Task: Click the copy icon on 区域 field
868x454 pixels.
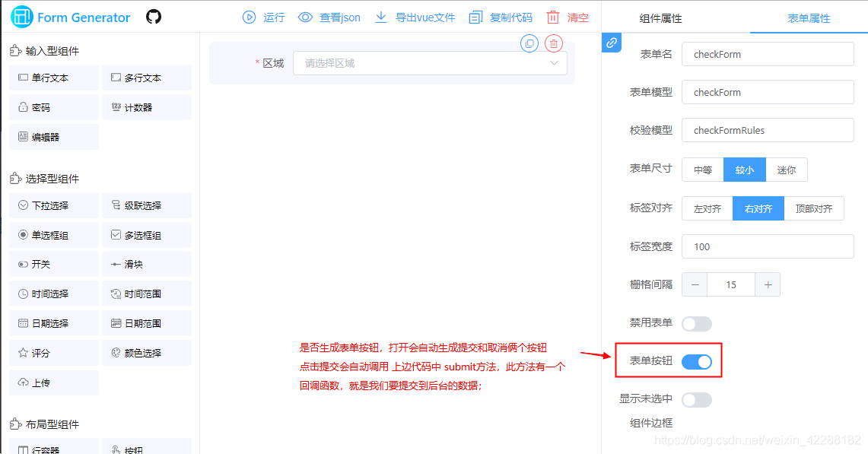Action: point(529,43)
